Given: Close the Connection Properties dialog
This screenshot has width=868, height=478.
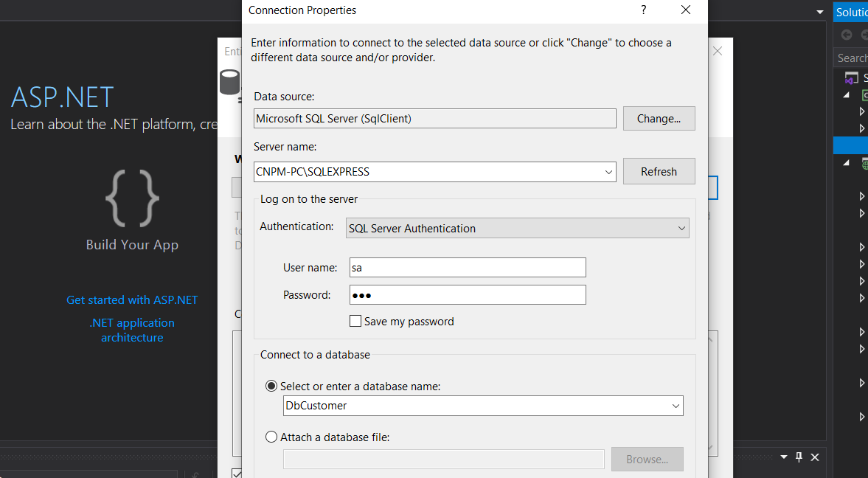Looking at the screenshot, I should click(x=685, y=10).
